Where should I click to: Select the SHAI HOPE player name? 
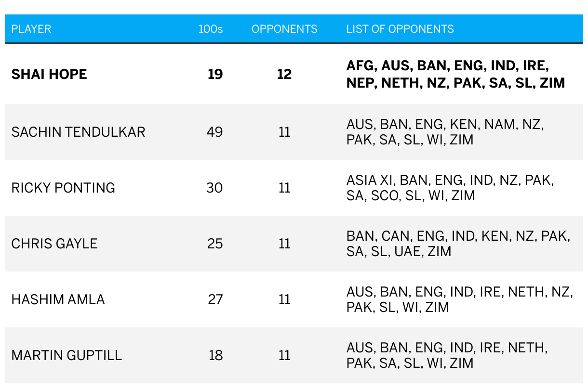click(x=49, y=74)
